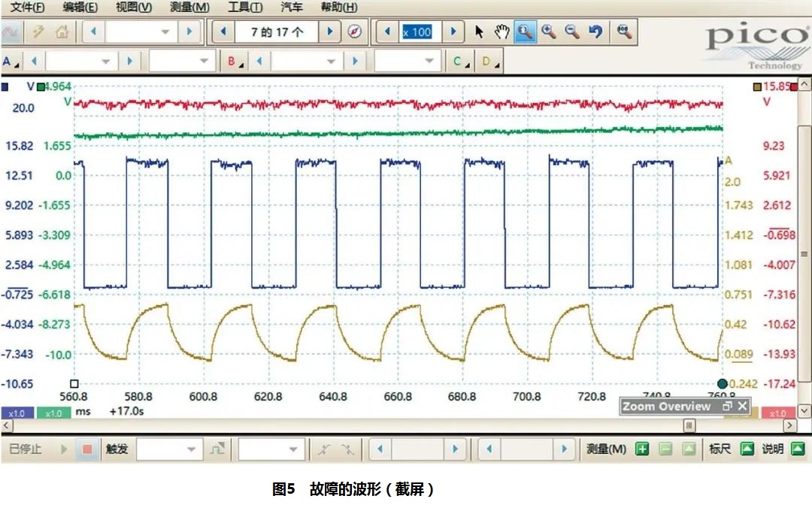Open Channel C options button

[x=460, y=62]
